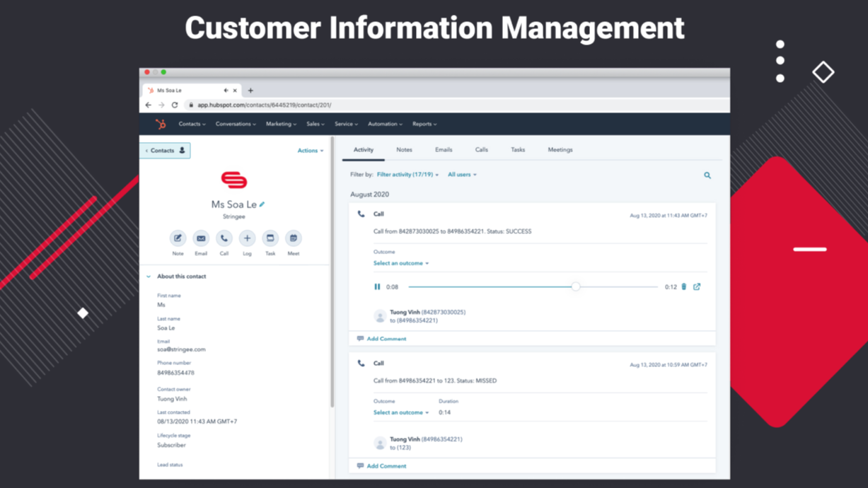Open the Log activity icon

(x=247, y=239)
